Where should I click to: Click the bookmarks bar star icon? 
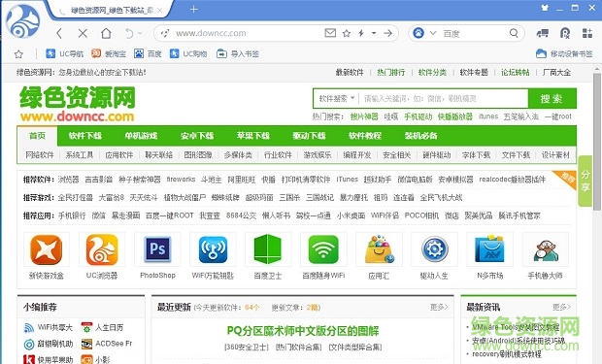(18, 54)
